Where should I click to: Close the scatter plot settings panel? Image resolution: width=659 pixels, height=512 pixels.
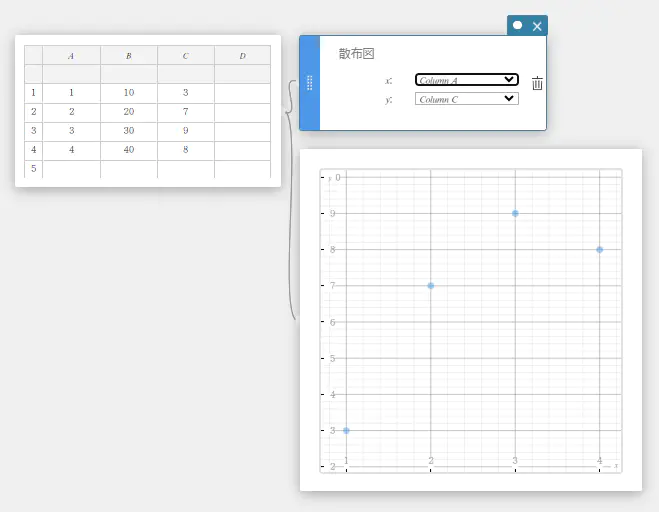(x=537, y=26)
